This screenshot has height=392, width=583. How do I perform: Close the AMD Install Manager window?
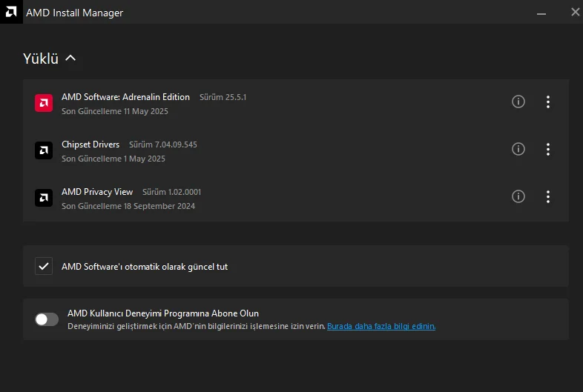(575, 12)
